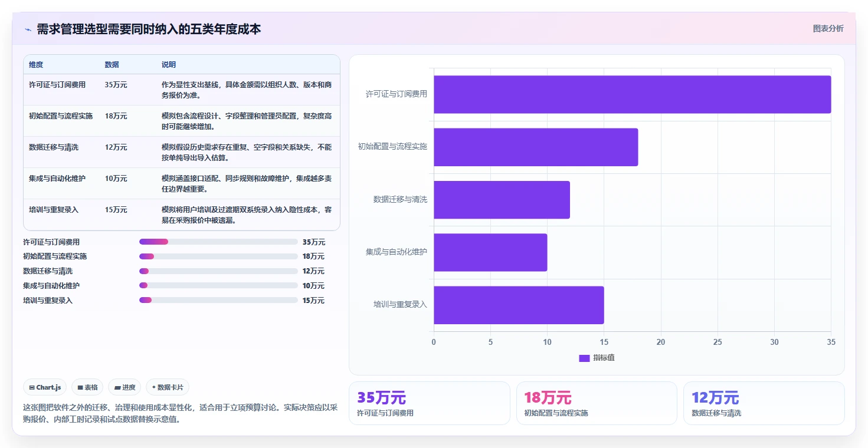
Task: Click the 图表分析 label in header
Action: pyautogui.click(x=828, y=28)
